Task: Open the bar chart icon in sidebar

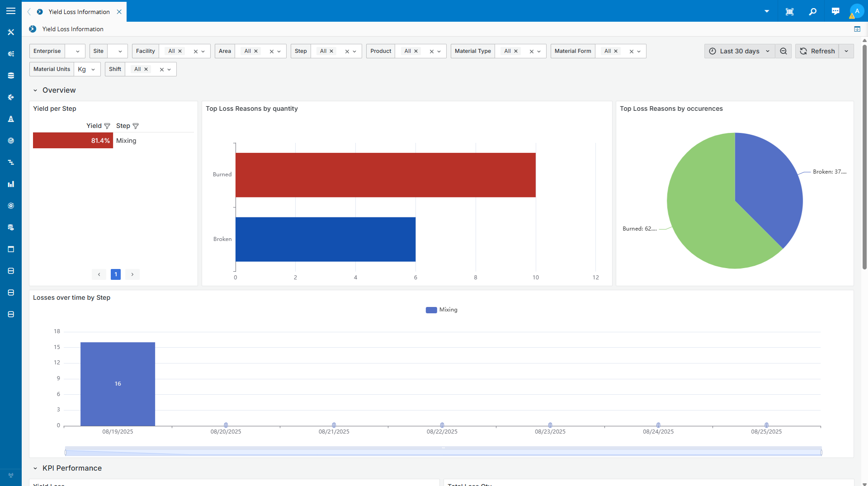Action: tap(11, 184)
